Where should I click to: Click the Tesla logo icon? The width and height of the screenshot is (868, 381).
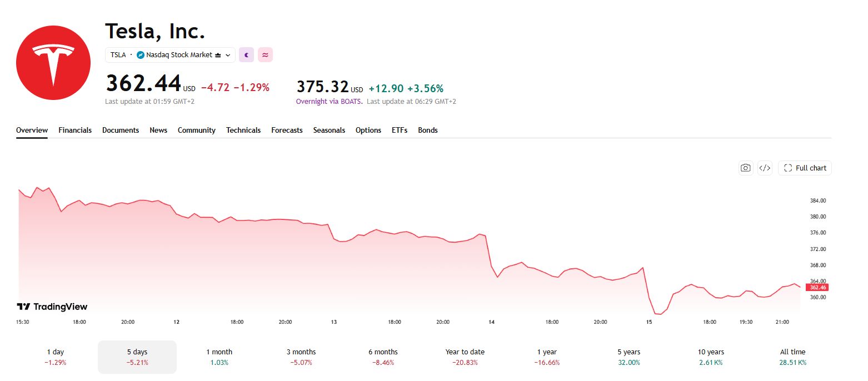tap(53, 63)
